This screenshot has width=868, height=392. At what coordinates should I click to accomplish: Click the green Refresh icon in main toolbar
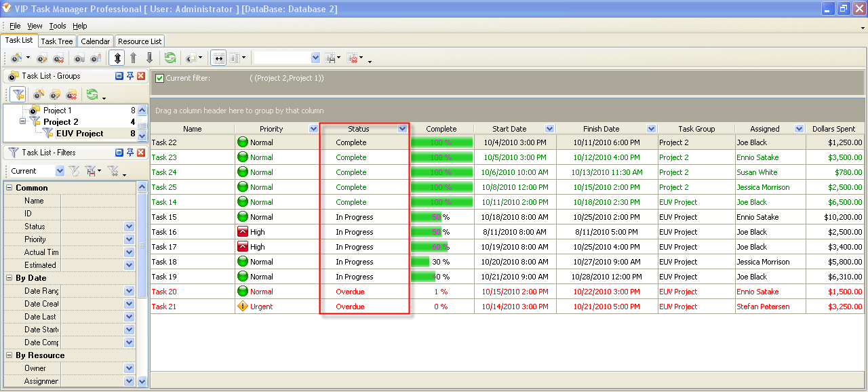click(x=170, y=58)
